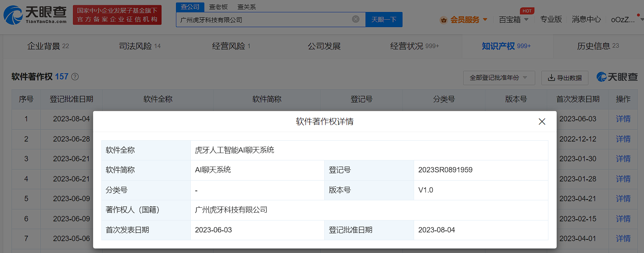The width and height of the screenshot is (644, 253).
Task: Open 详情 for row 4
Action: pos(623,179)
